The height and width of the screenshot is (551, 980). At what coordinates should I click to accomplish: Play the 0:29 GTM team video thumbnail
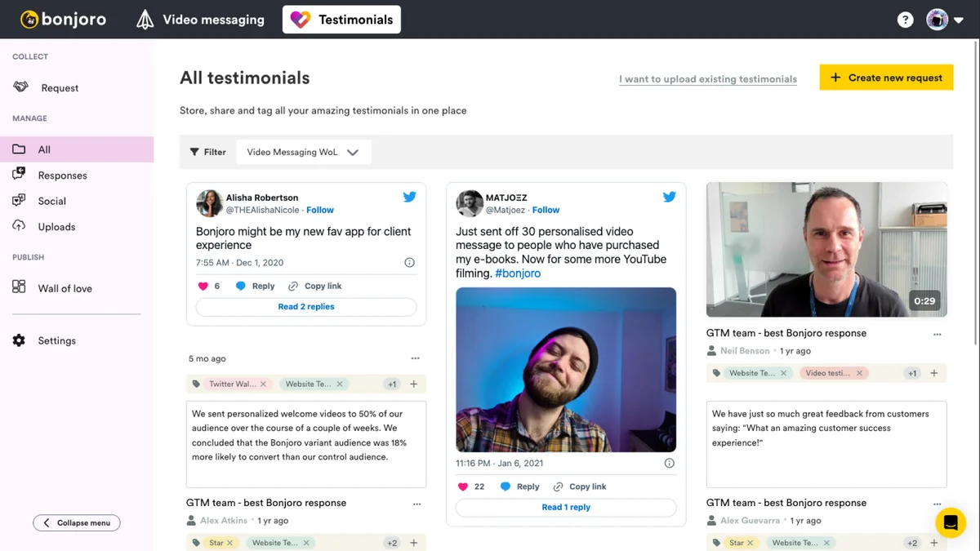826,249
